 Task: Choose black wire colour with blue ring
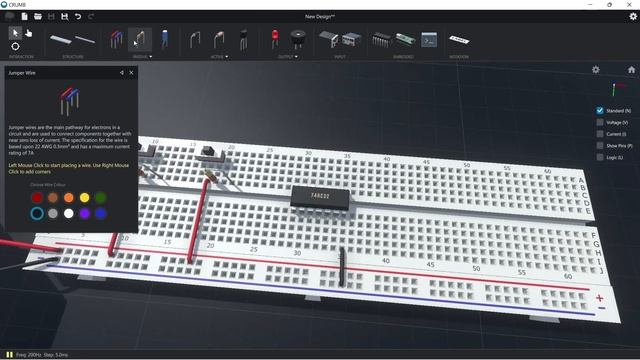37,213
